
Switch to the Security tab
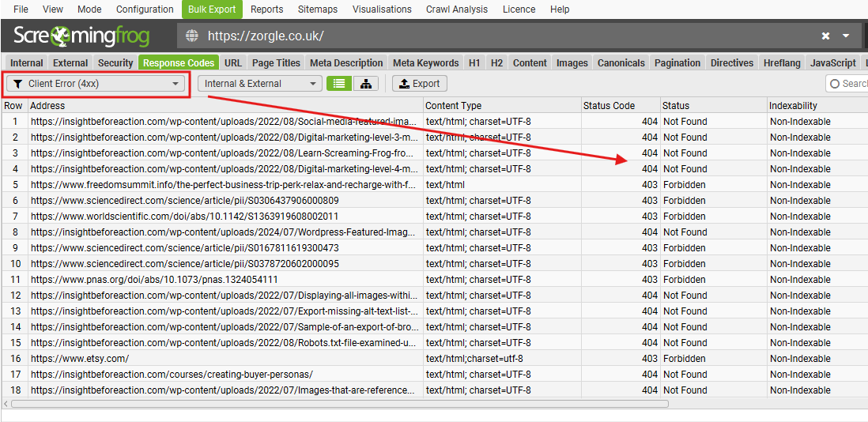click(x=115, y=62)
